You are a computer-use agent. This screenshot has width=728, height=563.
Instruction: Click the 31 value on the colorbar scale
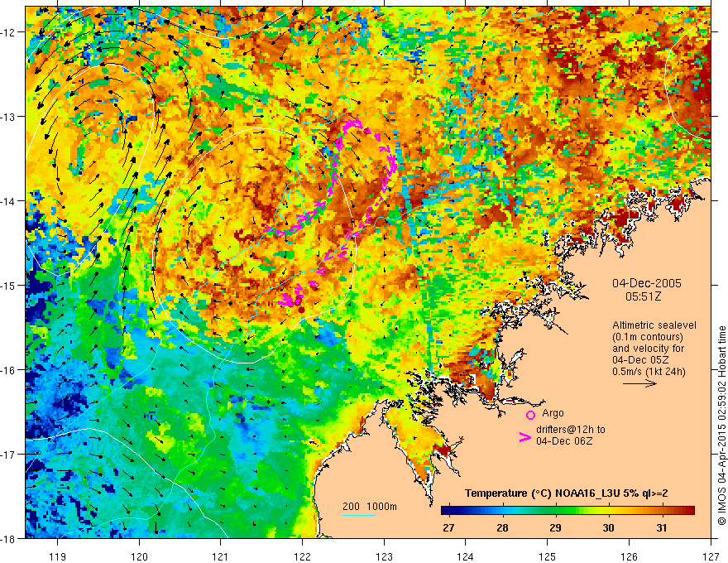(x=662, y=527)
